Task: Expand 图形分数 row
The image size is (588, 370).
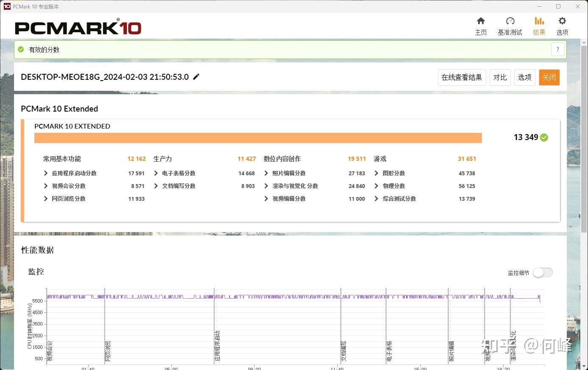Action: coord(377,173)
